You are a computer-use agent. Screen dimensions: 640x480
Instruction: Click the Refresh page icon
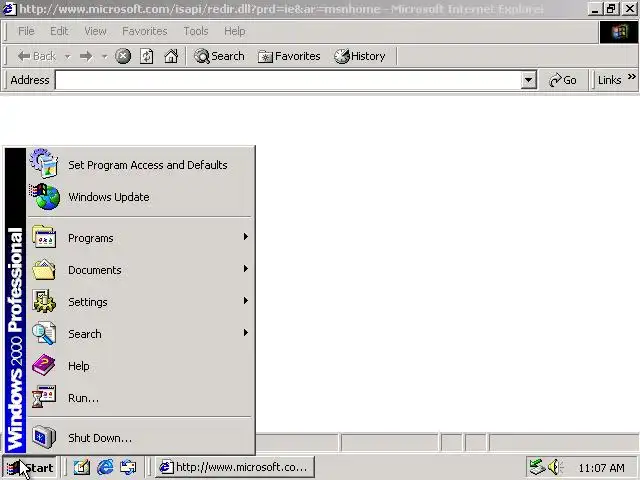tap(147, 56)
